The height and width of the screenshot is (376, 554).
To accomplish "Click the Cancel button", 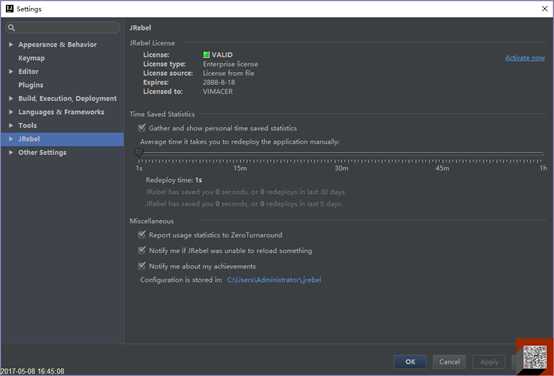I will point(449,362).
